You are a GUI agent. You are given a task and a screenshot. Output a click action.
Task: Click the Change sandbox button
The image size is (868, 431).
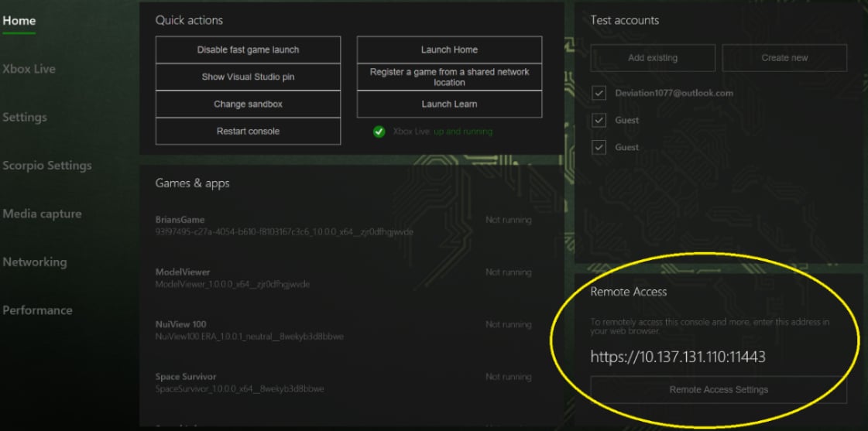pyautogui.click(x=248, y=104)
